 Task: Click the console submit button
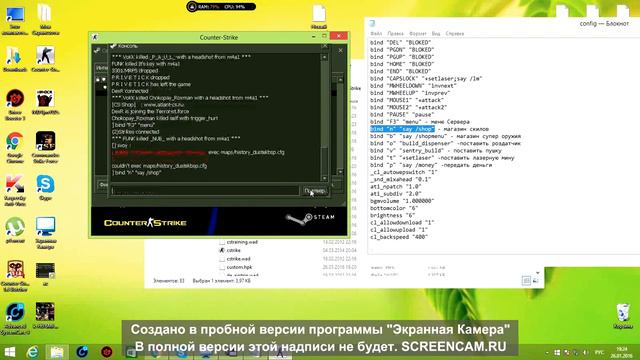click(315, 191)
